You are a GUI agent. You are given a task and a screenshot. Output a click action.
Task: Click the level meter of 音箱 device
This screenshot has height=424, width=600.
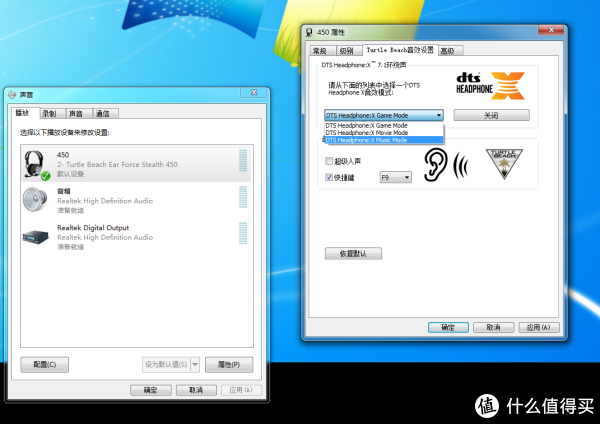tap(243, 197)
